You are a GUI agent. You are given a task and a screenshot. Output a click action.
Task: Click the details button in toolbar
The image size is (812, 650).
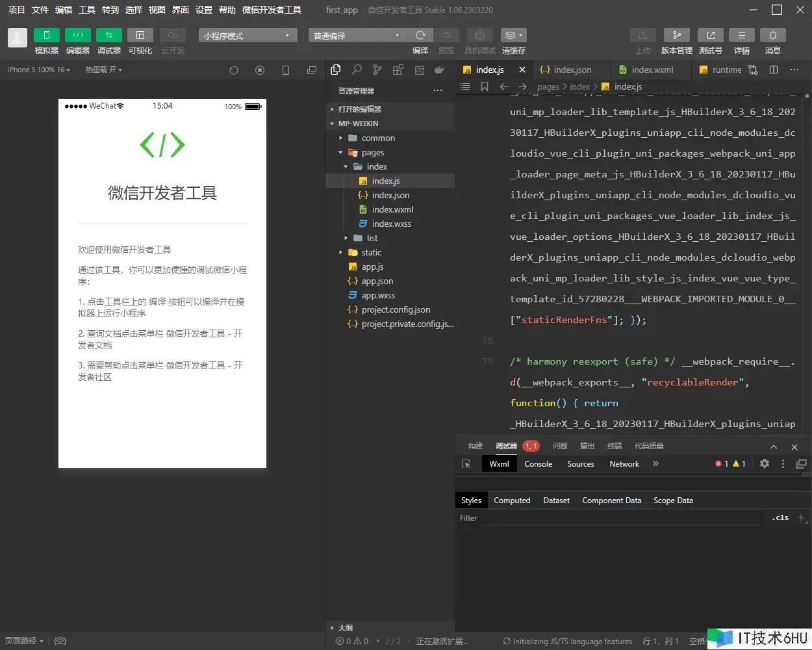point(741,35)
